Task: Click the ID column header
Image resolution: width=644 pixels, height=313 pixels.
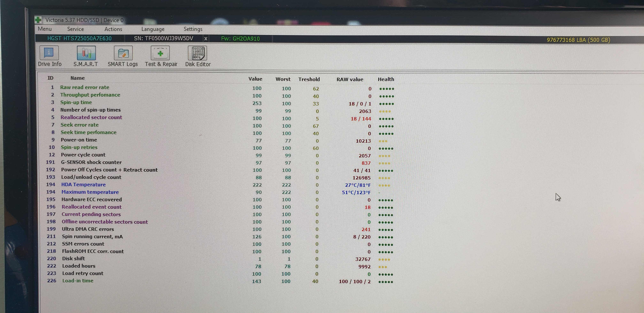Action: pos(50,78)
